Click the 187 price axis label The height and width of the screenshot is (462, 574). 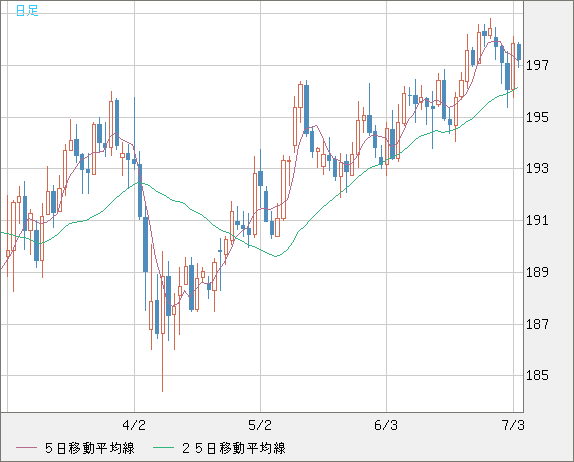537,324
